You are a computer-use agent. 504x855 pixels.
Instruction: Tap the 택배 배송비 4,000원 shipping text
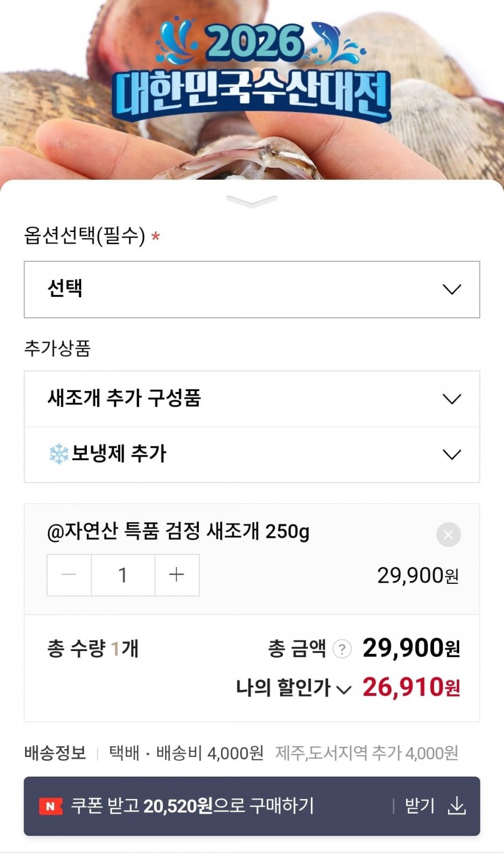186,752
